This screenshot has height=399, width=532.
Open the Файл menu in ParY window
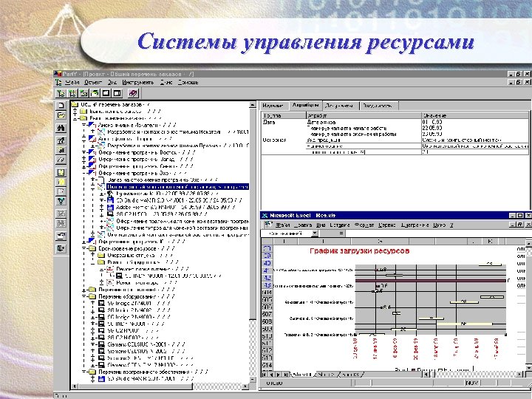(x=72, y=83)
